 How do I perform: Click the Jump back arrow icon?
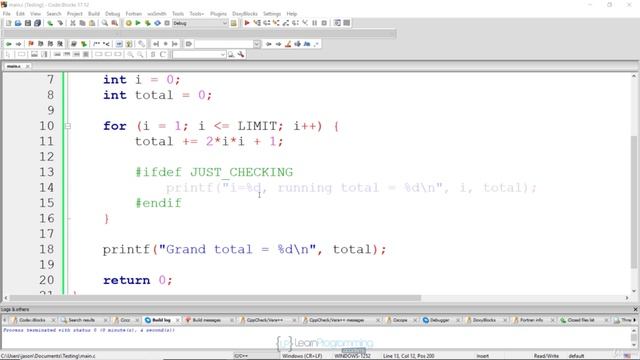[9, 44]
